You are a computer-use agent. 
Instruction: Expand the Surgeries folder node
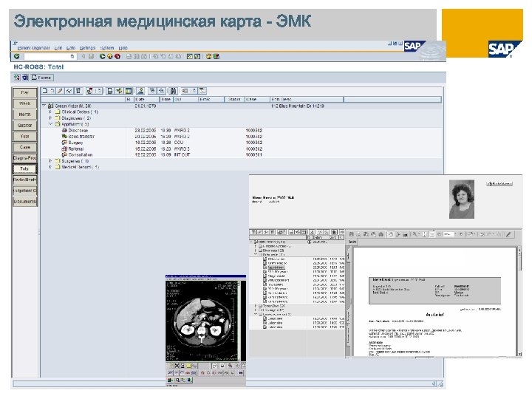(x=50, y=161)
